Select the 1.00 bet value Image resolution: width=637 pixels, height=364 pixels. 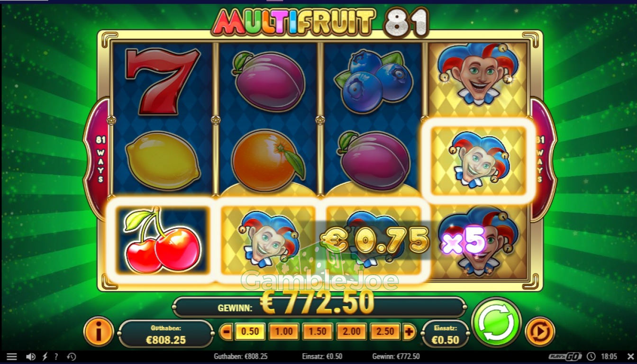[x=284, y=332]
